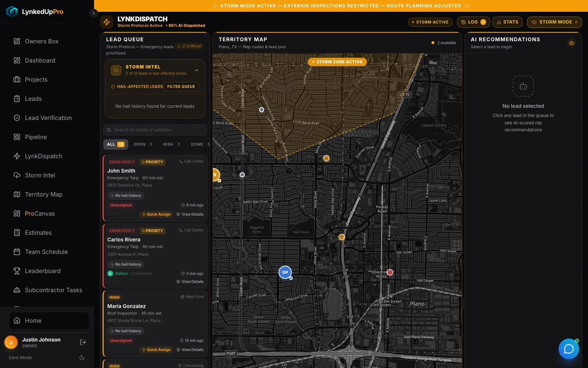
Task: Toggle the STORM MODE button
Action: coord(554,22)
